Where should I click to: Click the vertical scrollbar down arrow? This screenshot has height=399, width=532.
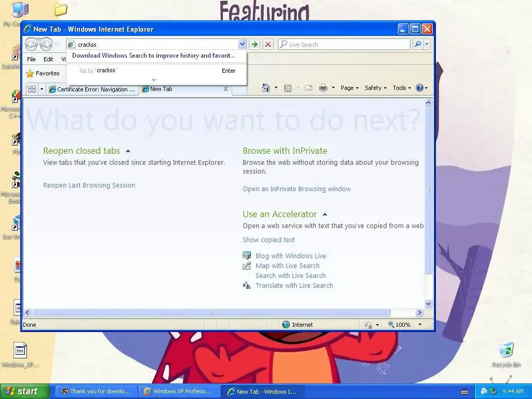pos(428,303)
